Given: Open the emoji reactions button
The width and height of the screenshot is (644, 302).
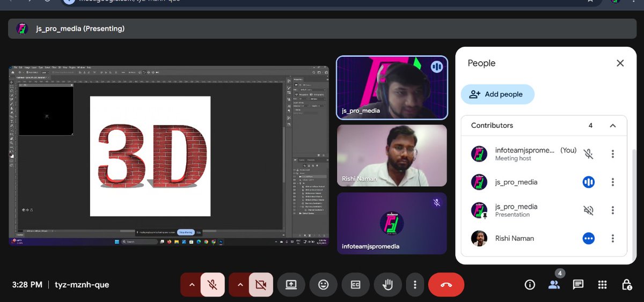Looking at the screenshot, I should click(323, 285).
